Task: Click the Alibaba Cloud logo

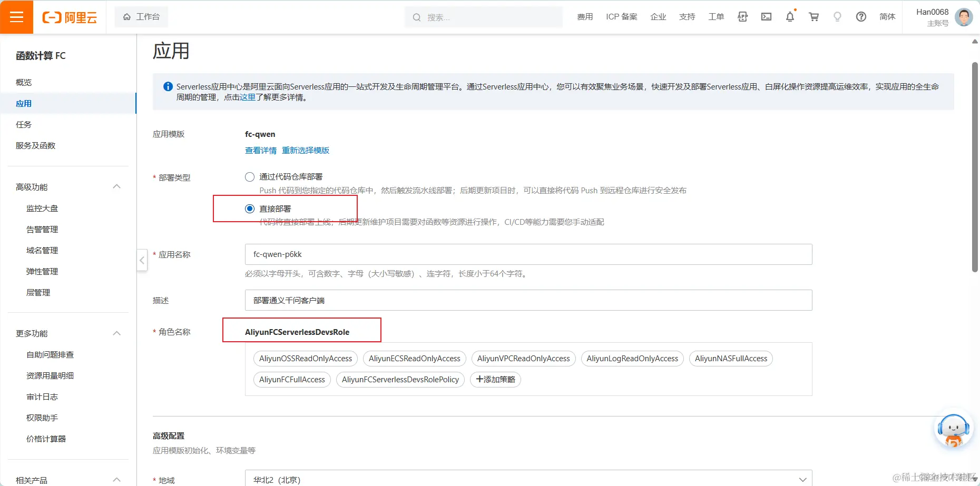Action: point(70,17)
